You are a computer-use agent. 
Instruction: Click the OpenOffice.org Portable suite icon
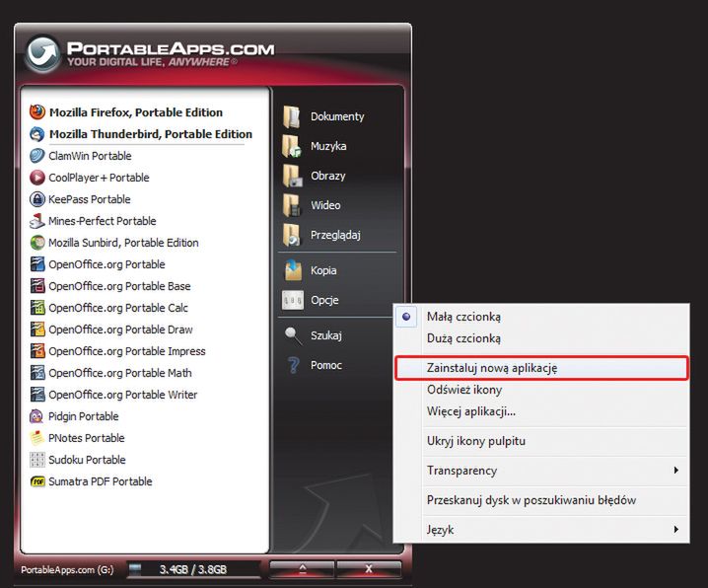(37, 263)
